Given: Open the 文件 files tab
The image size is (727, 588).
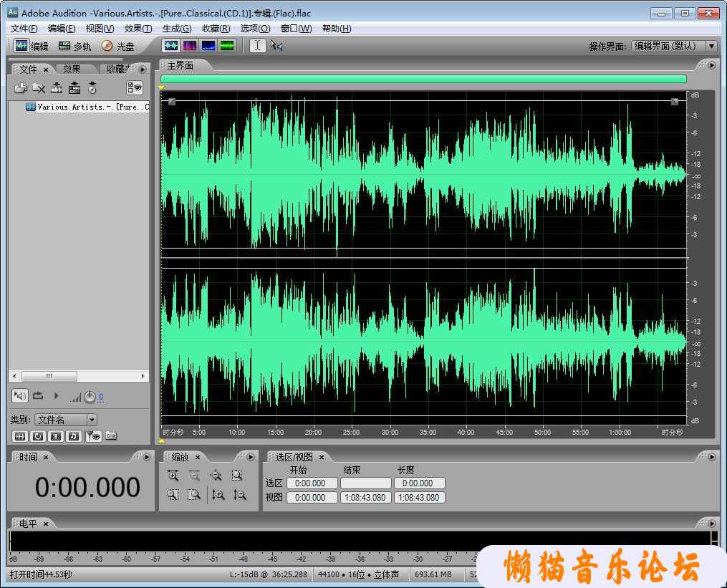Looking at the screenshot, I should click(28, 69).
